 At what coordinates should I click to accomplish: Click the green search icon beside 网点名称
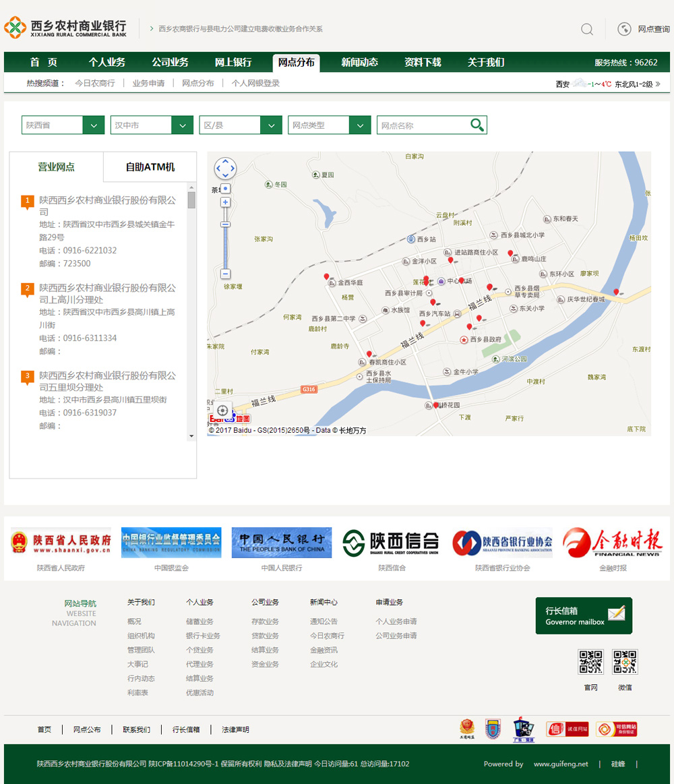tap(477, 125)
